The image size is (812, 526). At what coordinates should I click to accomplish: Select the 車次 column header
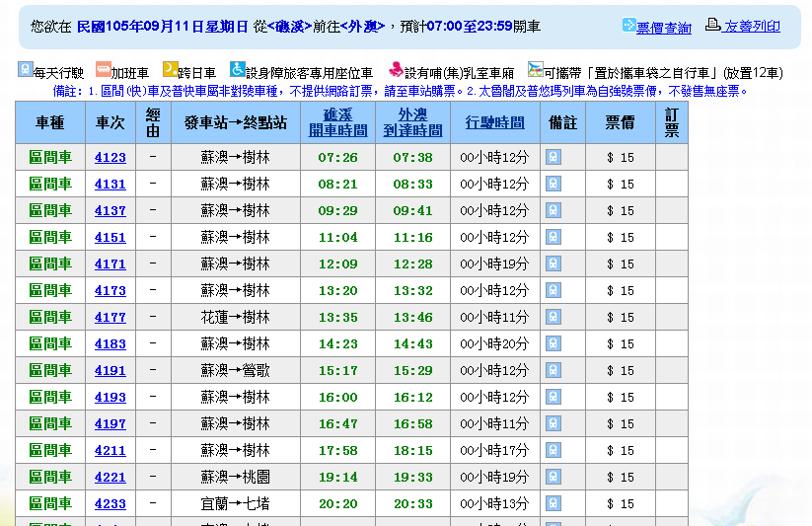111,122
